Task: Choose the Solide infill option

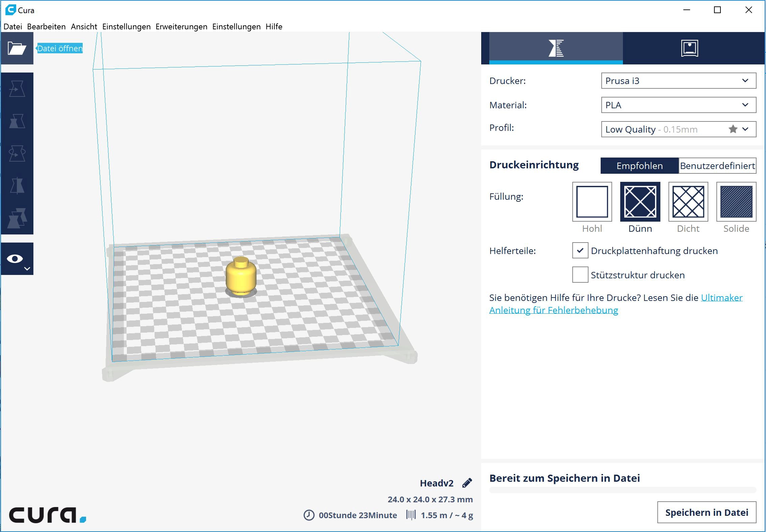Action: [x=736, y=202]
